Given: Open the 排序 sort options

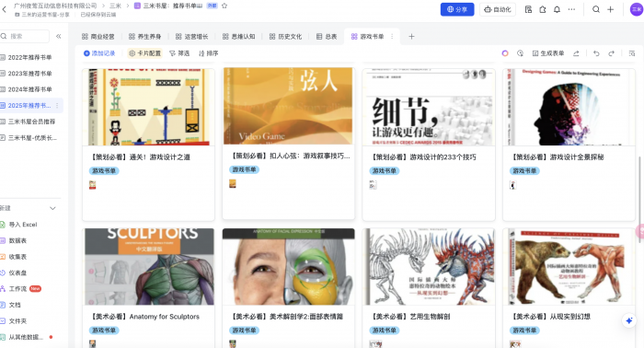Looking at the screenshot, I should (x=208, y=53).
